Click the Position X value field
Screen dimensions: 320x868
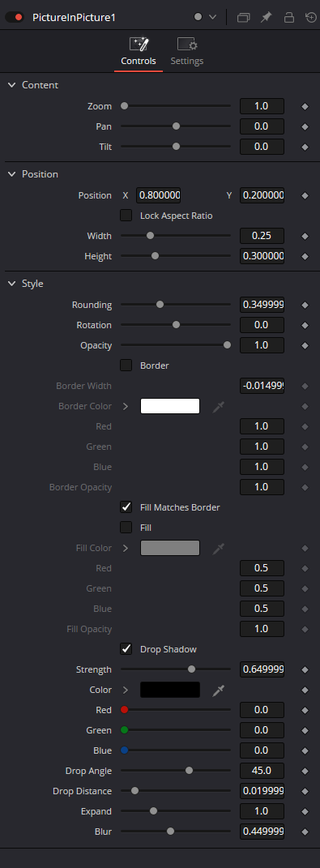158,195
